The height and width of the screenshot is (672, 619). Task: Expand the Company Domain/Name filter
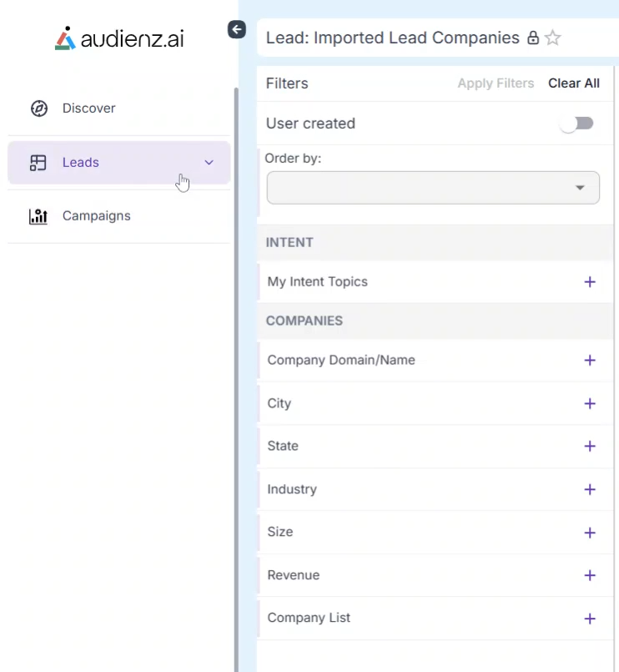[590, 361]
